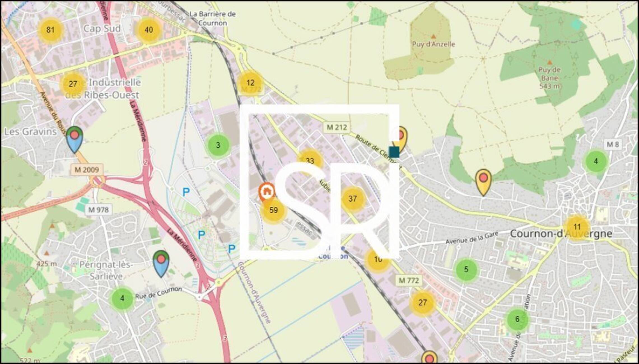
Task: Open the blue location pin at Pérignat-lès-Sarliève
Action: pos(161,264)
